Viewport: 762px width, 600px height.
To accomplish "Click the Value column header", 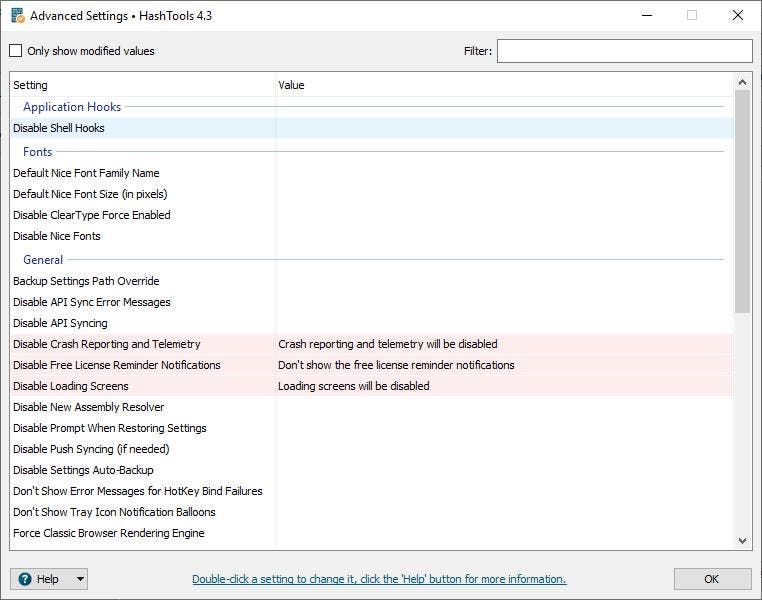I will (504, 85).
